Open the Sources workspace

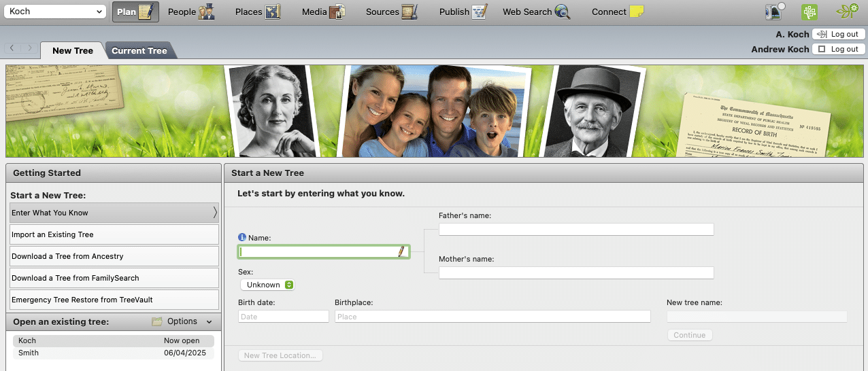tap(390, 12)
